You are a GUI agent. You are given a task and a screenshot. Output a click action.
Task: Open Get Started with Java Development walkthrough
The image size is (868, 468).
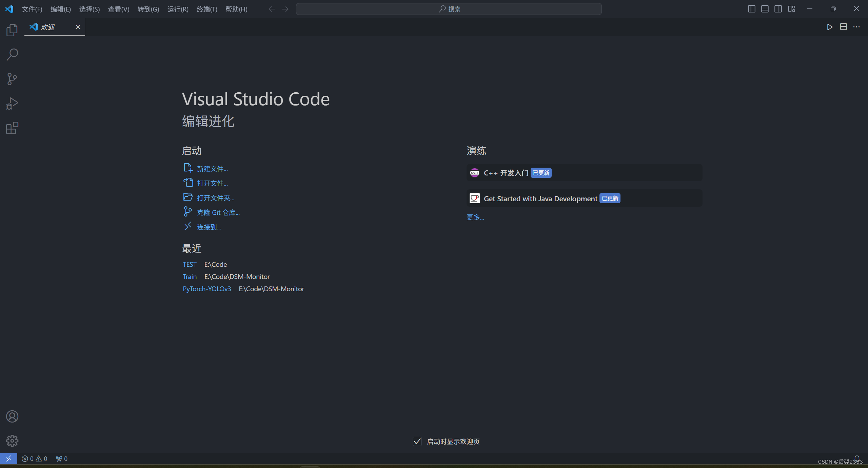585,198
